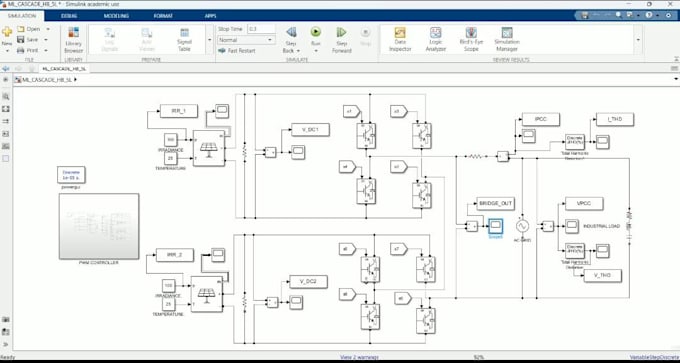Expand the left palette with the double-chevron icon
The height and width of the screenshot is (363, 680).
[x=6, y=344]
